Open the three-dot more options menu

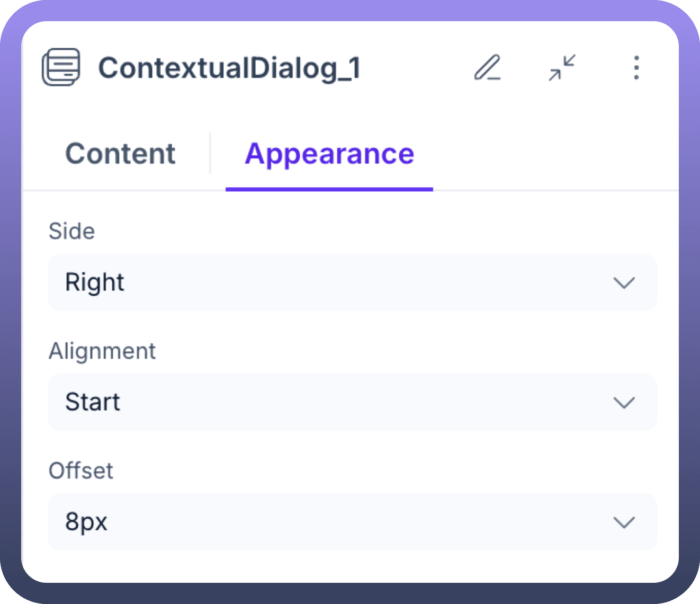tap(636, 68)
